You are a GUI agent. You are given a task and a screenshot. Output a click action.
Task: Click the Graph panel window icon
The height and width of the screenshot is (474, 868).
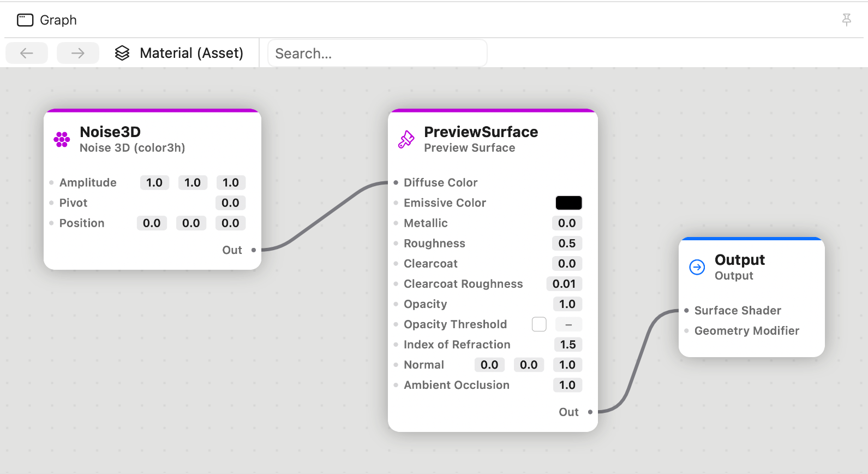click(x=25, y=20)
